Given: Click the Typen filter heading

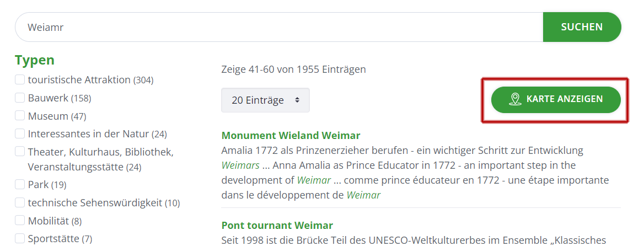Looking at the screenshot, I should point(35,60).
